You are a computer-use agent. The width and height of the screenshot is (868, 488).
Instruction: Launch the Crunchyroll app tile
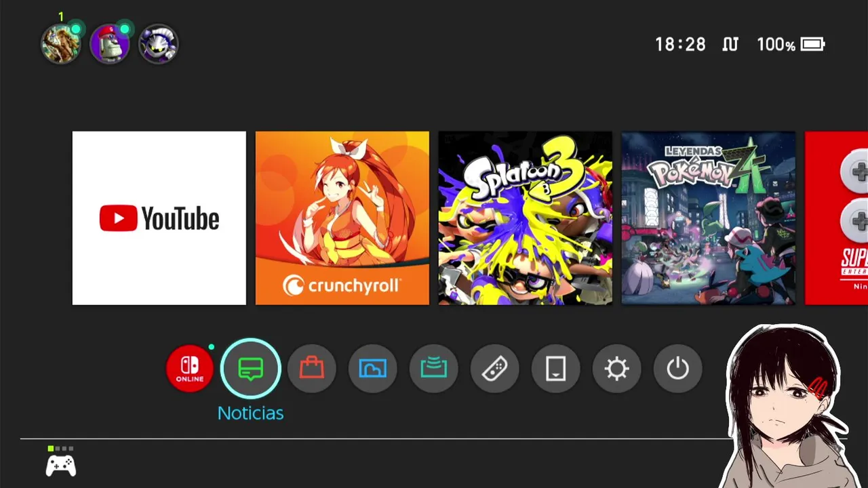click(342, 218)
